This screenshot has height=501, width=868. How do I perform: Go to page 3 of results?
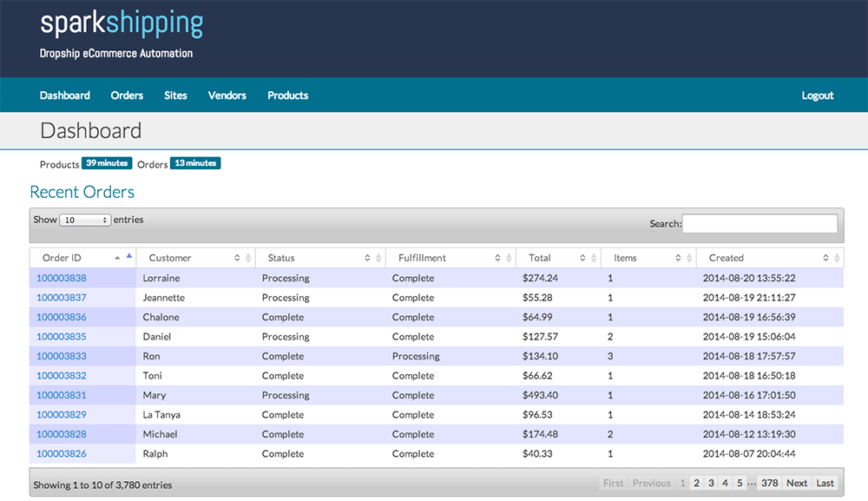click(711, 484)
